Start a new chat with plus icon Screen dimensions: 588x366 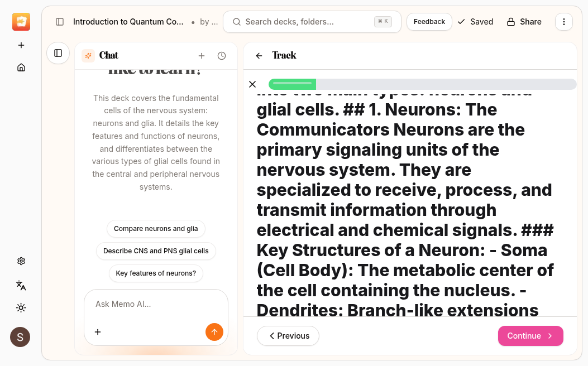pyautogui.click(x=202, y=56)
